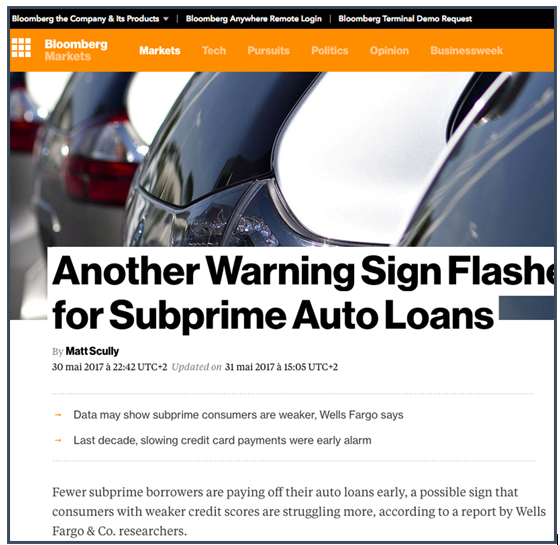This screenshot has height=545, width=560.
Task: Open the Bloomberg grid menu icon
Action: point(21,48)
